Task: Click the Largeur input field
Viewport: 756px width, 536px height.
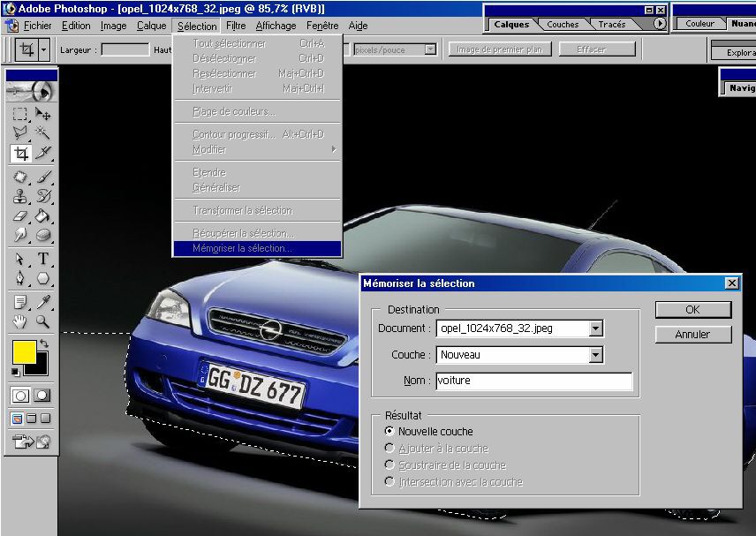Action: (125, 49)
